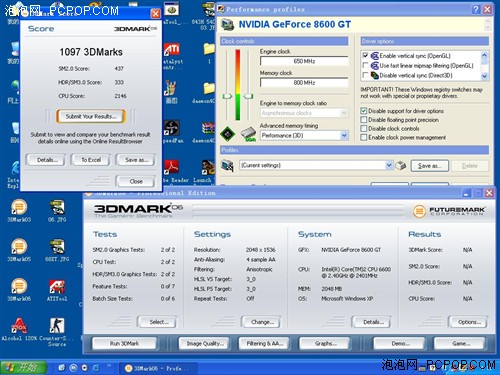Launch the ATITool desktop shortcut
Image resolution: width=500 pixels, height=375 pixels.
pyautogui.click(x=57, y=290)
